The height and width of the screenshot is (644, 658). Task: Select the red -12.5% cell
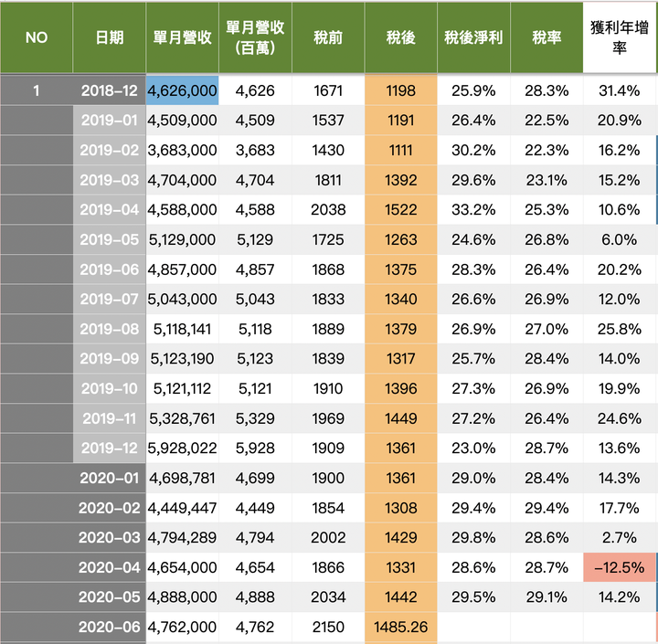click(x=620, y=567)
